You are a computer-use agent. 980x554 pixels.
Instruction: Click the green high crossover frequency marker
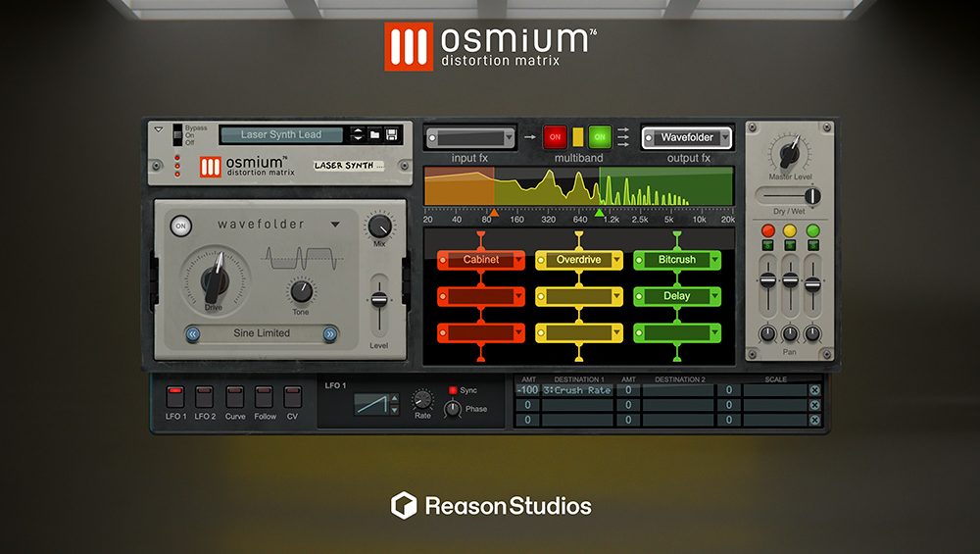600,213
